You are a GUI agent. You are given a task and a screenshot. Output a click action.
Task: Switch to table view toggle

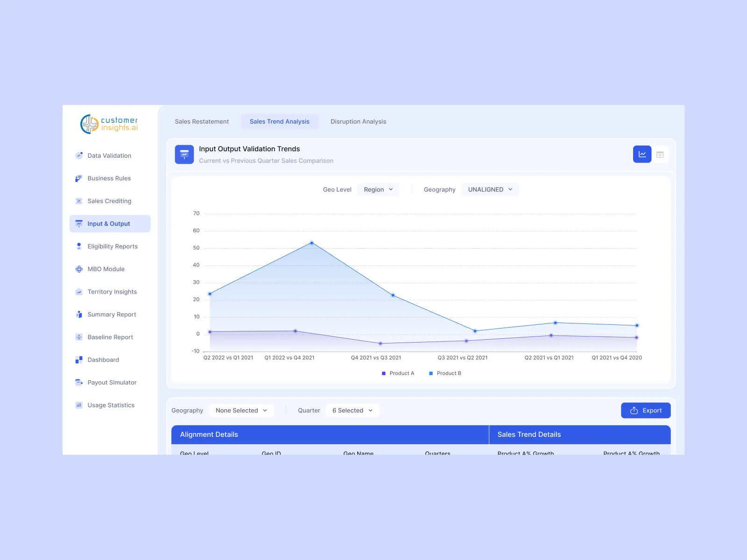(660, 154)
